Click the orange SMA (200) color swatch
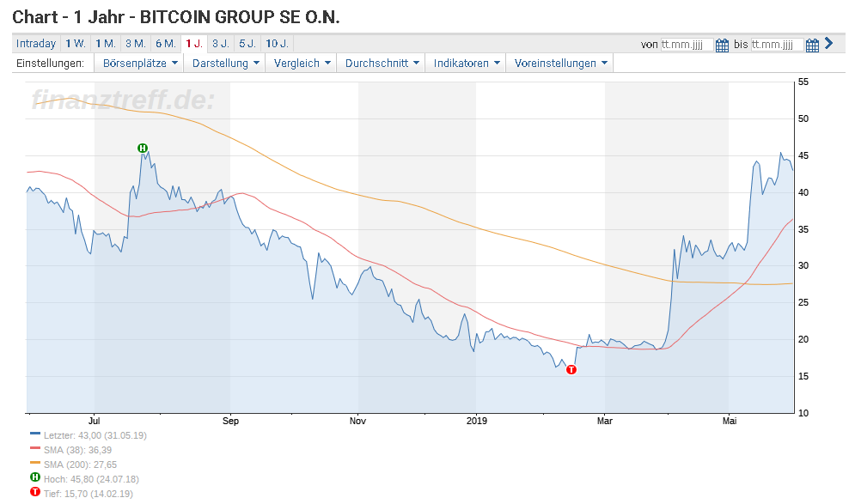Viewport: 855px width, 504px height. (x=35, y=463)
